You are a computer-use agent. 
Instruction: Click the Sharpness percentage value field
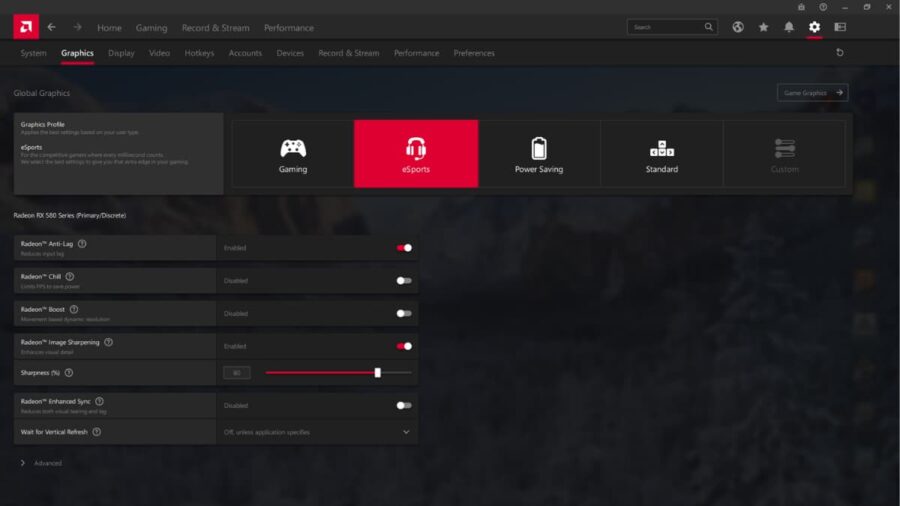tap(236, 373)
